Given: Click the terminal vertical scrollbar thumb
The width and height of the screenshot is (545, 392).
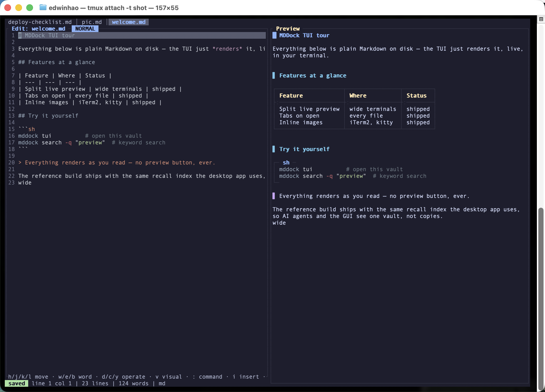Looking at the screenshot, I should click(541, 299).
